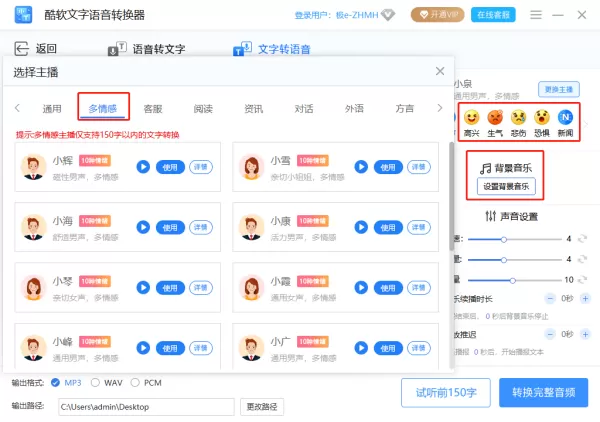Open 文字转语音 mode

(272, 49)
